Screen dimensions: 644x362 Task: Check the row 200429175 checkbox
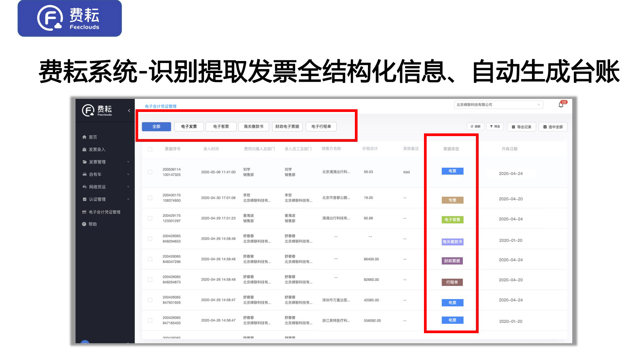[x=150, y=218]
